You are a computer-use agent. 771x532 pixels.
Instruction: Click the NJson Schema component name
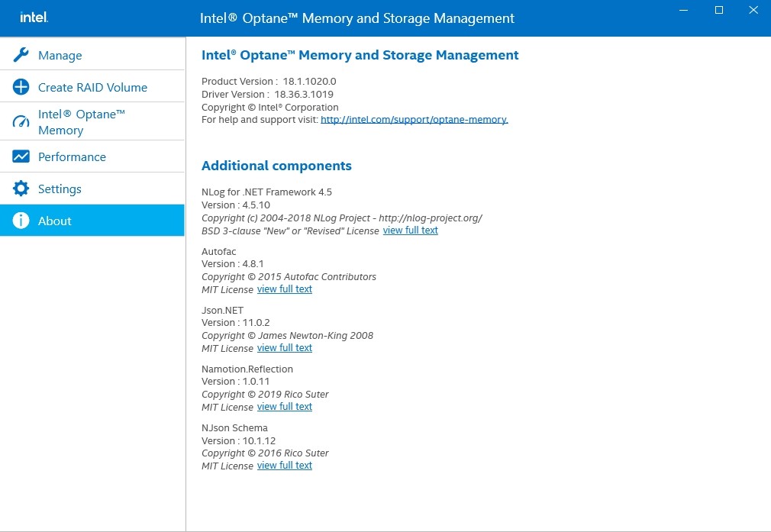[x=234, y=427]
